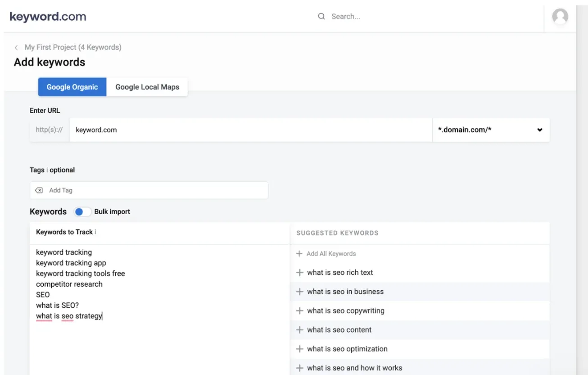This screenshot has height=375, width=588.
Task: Add the "what is seo copywriting" suggestion
Action: tap(345, 311)
